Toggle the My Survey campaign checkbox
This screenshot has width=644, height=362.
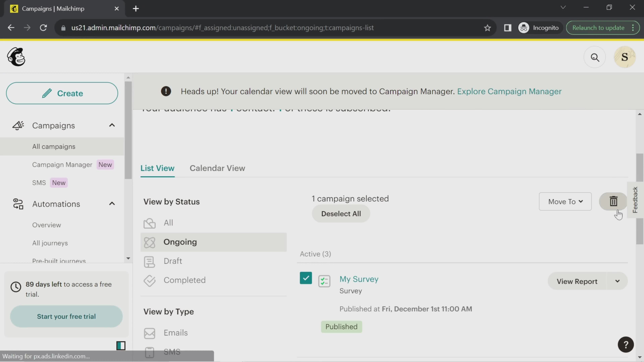click(x=307, y=279)
